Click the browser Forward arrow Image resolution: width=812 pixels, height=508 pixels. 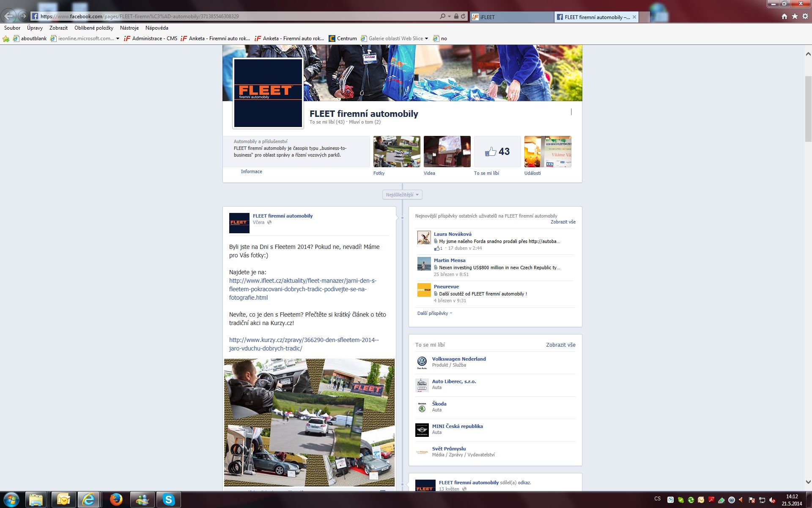pyautogui.click(x=23, y=17)
